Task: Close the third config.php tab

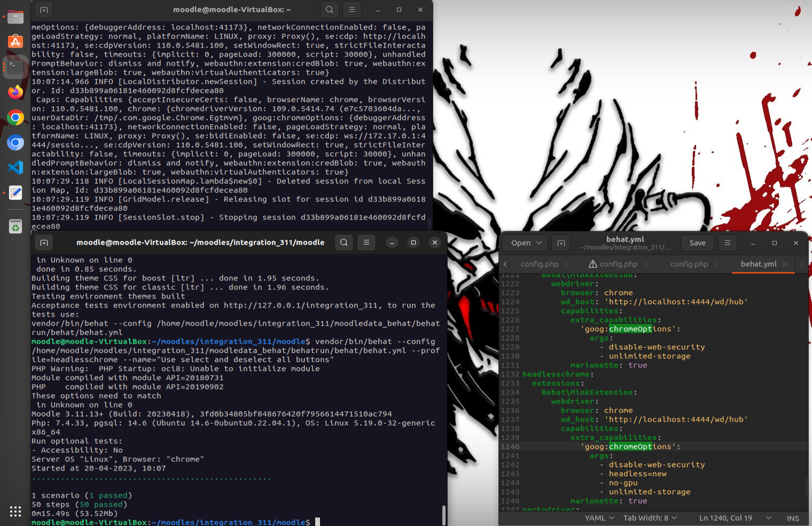Action: pos(716,264)
